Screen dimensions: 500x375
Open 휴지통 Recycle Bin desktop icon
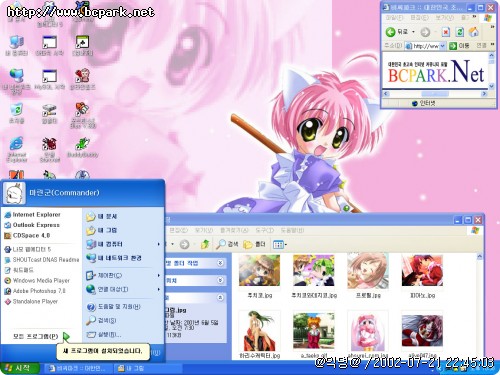click(16, 113)
